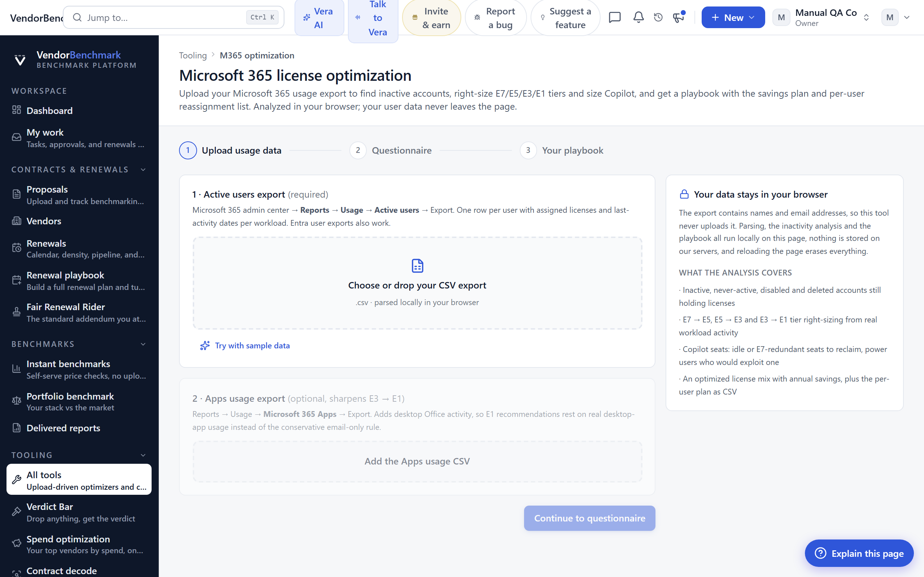
Task: Click the CSV file icon in dropzone
Action: pos(417,266)
